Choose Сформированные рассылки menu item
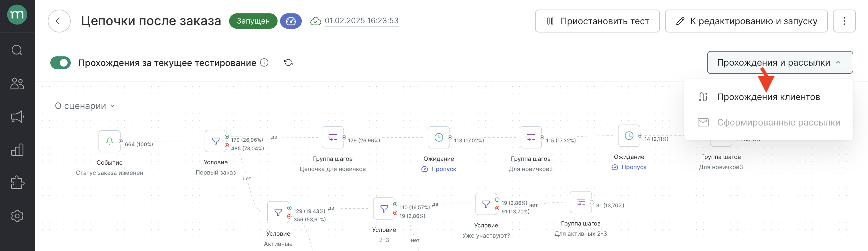868x251 pixels. click(768, 122)
